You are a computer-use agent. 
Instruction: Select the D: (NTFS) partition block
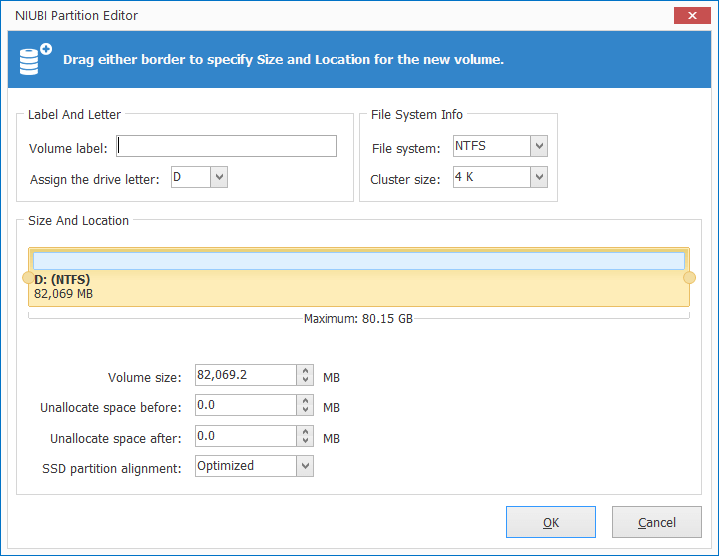point(358,287)
